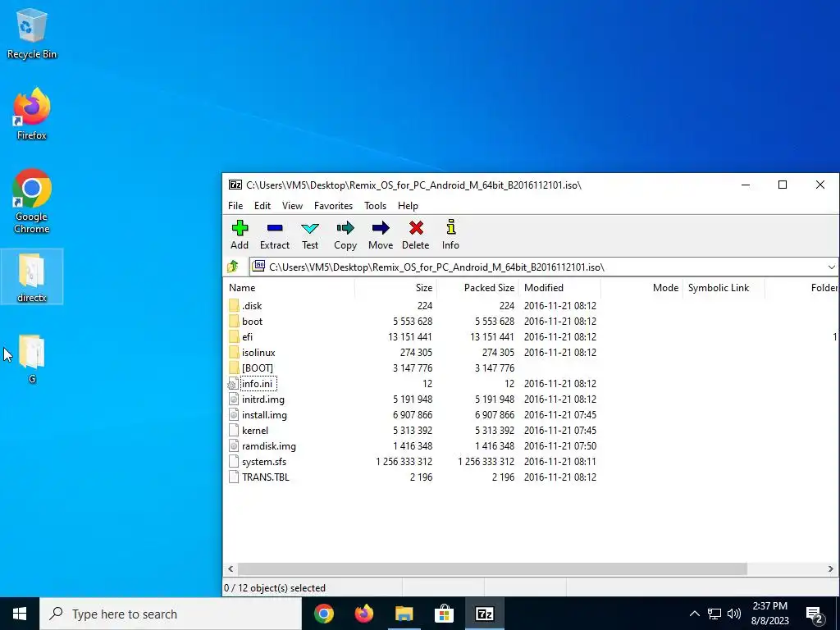Expand the address bar path dropdown

coord(831,267)
